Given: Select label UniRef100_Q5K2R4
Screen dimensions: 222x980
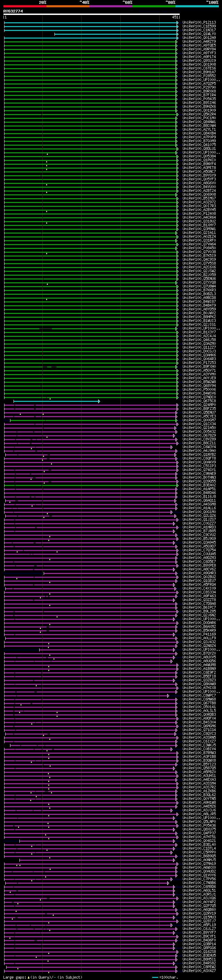Looking at the screenshot, I should 199,114.
